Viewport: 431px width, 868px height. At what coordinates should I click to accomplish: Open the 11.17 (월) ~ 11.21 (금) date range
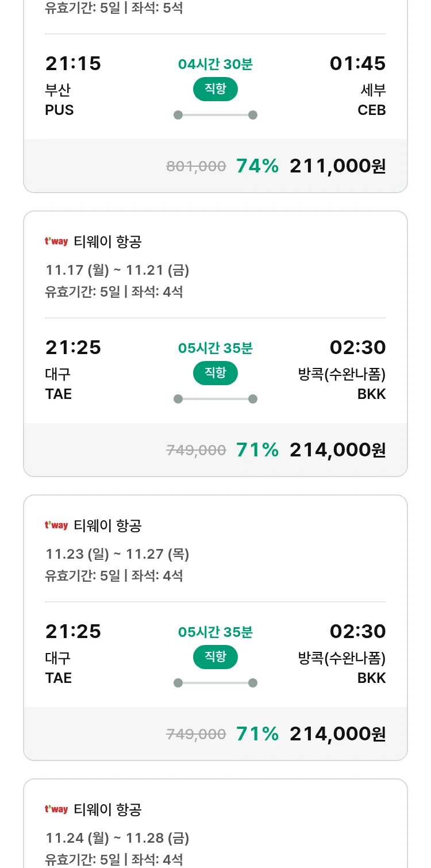(x=117, y=270)
